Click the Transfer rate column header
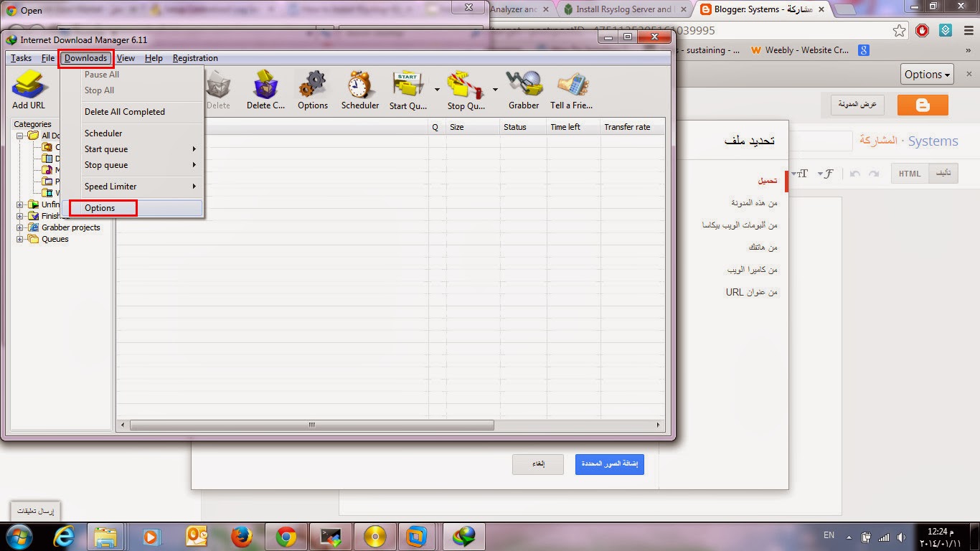 [x=632, y=127]
